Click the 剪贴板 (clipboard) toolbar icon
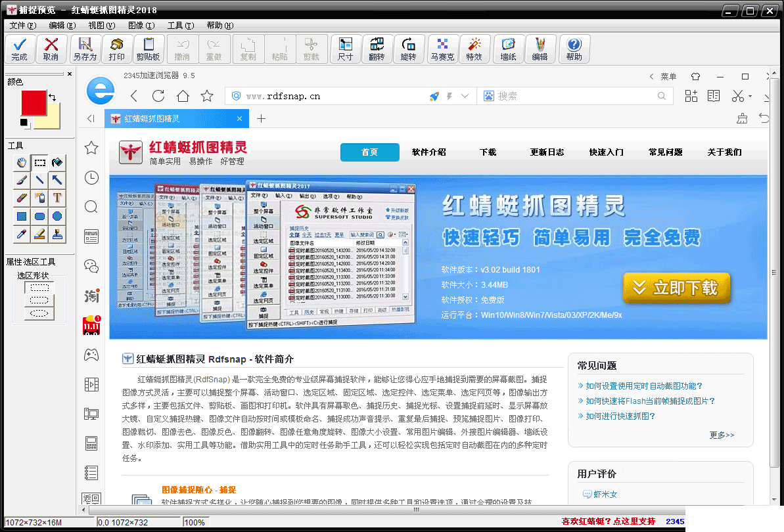 point(148,49)
